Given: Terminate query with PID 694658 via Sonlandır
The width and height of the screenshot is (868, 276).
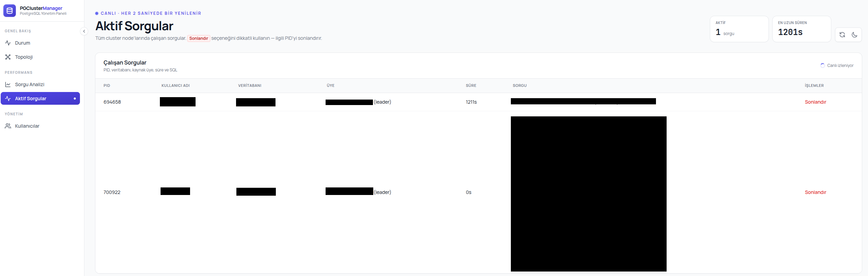Looking at the screenshot, I should coord(816,102).
